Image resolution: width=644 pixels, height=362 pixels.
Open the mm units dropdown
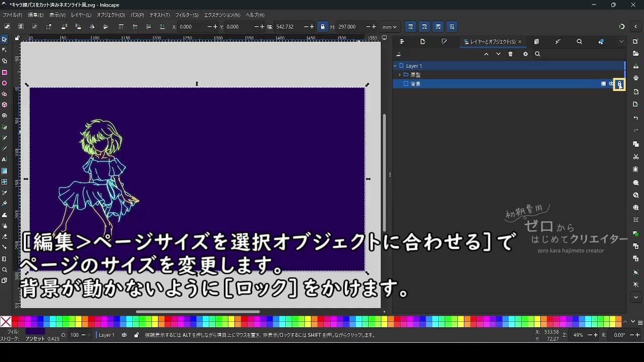point(389,27)
